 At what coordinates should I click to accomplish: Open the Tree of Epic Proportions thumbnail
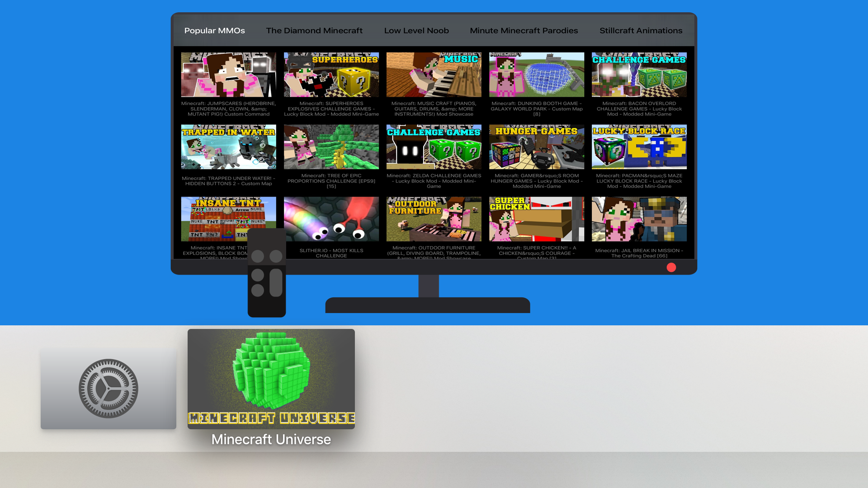click(331, 147)
